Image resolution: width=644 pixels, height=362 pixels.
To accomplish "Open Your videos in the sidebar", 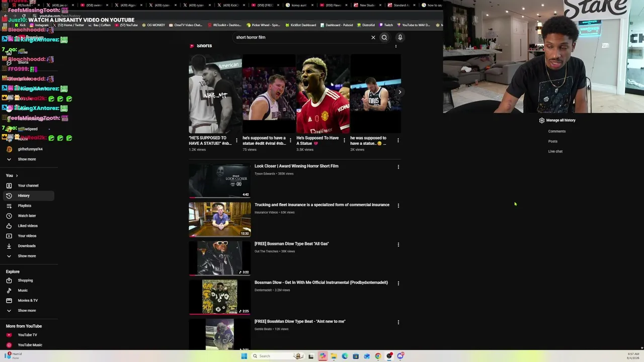I will coord(28,236).
